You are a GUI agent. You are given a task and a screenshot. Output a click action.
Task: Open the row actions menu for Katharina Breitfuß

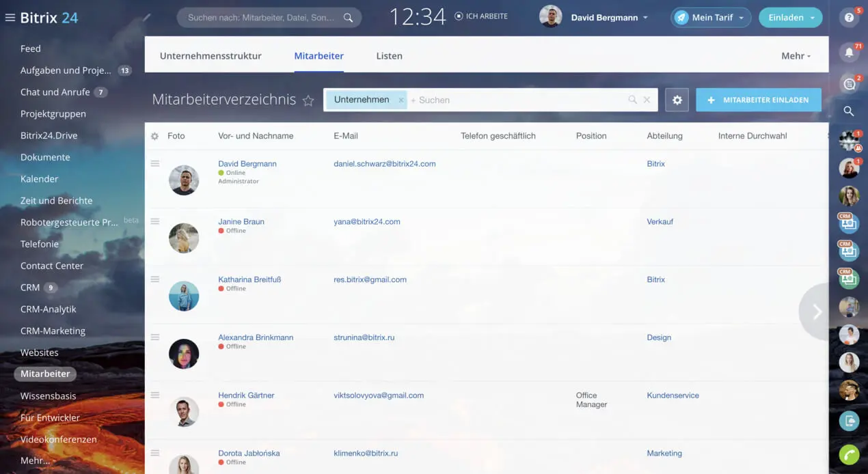coord(155,279)
